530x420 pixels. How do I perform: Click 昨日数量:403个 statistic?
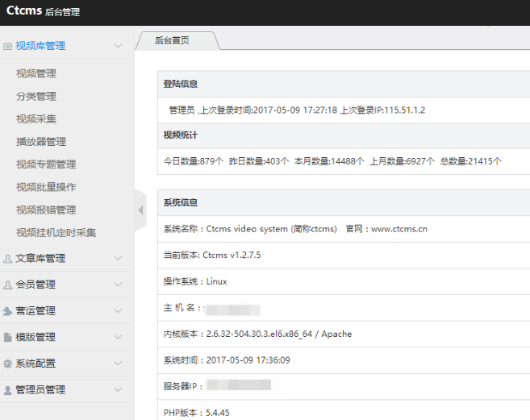(x=259, y=161)
